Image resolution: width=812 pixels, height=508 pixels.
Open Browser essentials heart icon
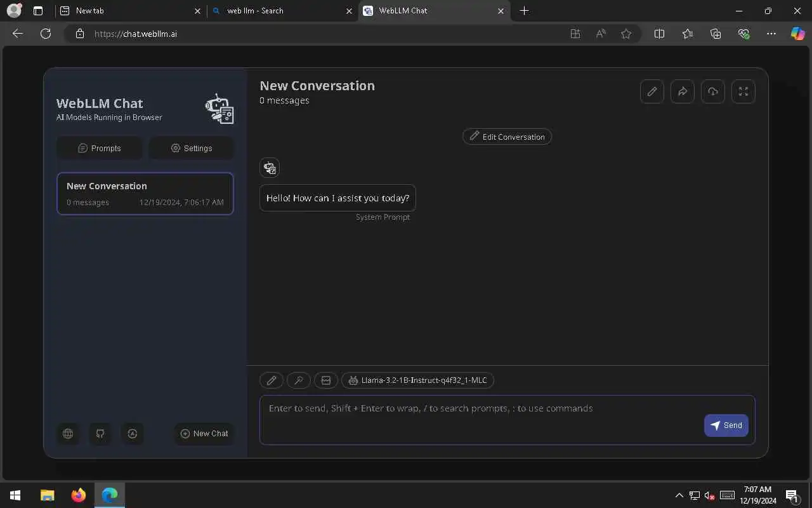pos(744,34)
